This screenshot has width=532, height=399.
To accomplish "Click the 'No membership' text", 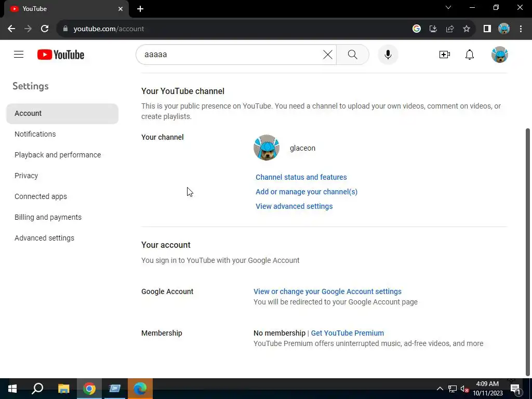I will pos(280,333).
